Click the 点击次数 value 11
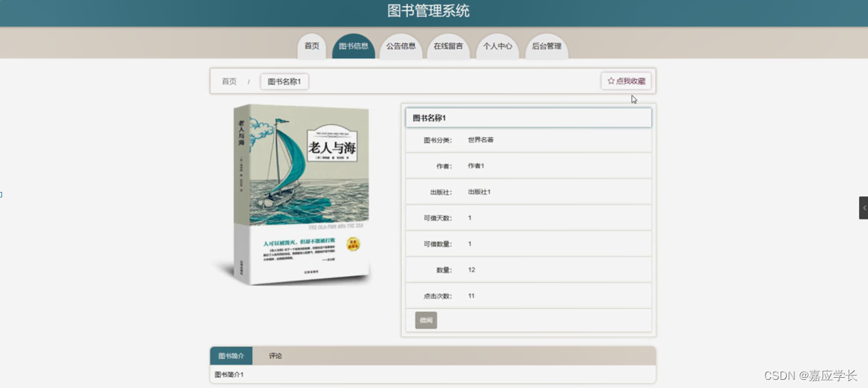The height and width of the screenshot is (388, 868). (471, 296)
